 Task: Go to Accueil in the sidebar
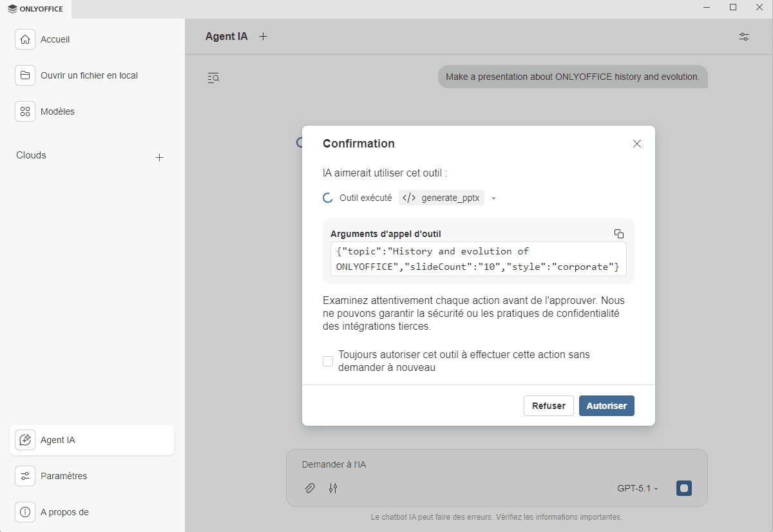click(55, 39)
